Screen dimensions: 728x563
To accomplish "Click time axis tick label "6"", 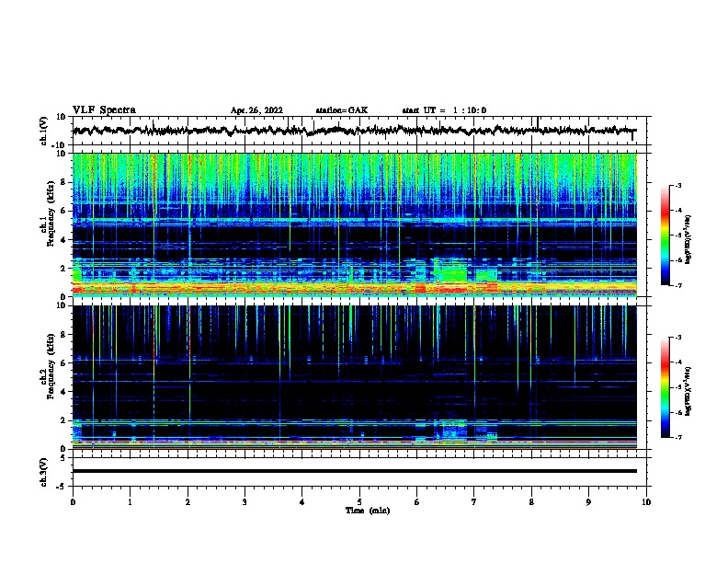I will tap(417, 502).
